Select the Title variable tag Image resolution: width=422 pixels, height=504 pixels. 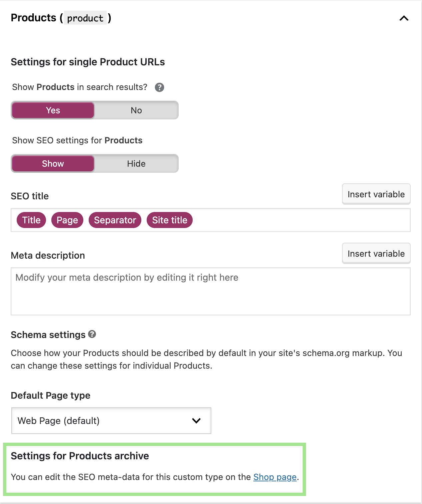[x=31, y=220]
